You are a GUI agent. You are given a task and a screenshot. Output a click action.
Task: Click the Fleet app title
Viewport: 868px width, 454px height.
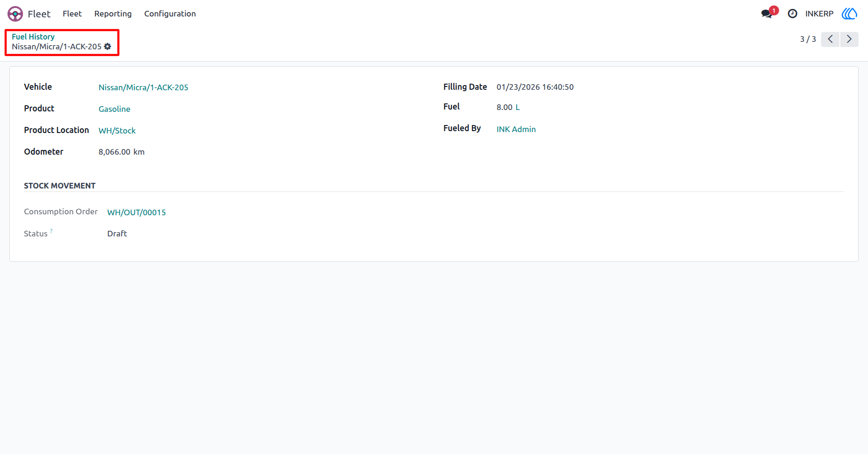tap(39, 14)
